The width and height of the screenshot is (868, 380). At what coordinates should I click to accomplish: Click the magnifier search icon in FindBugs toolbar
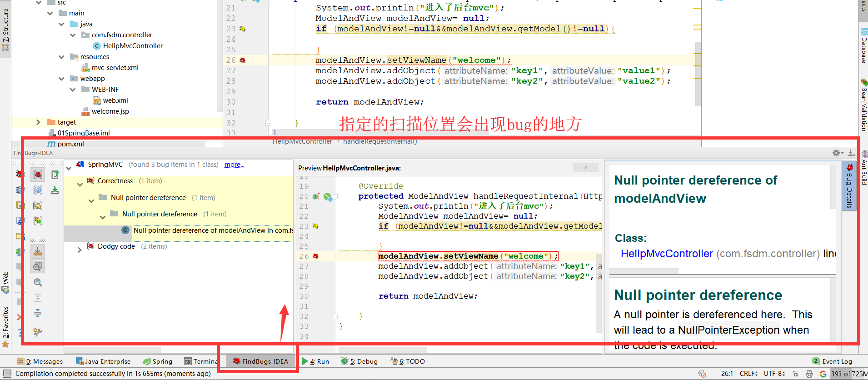click(38, 282)
